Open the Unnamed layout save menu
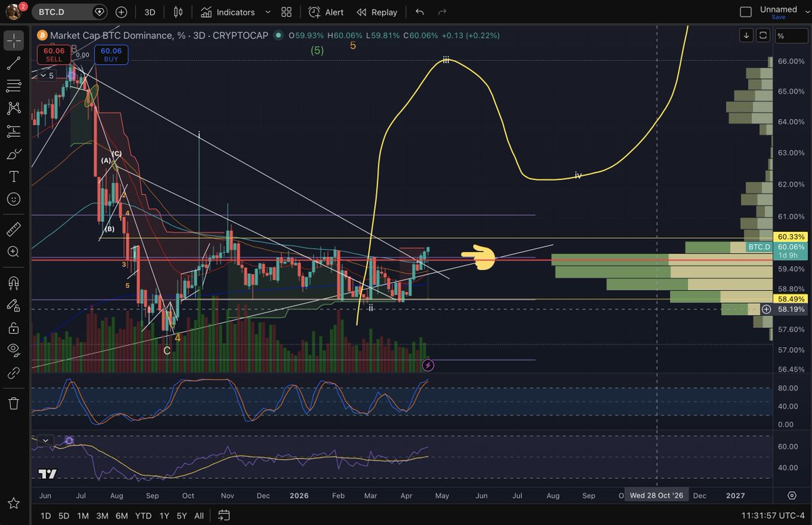This screenshot has height=525, width=812. pos(778,12)
